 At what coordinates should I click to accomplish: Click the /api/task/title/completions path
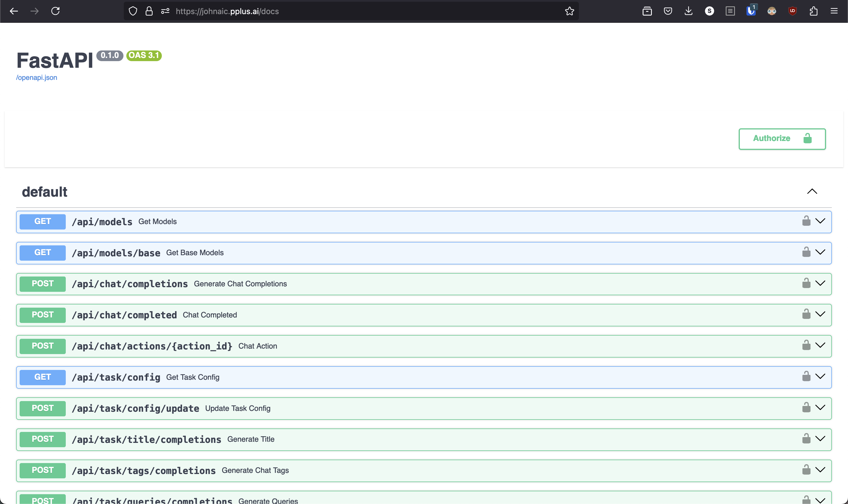coord(147,439)
